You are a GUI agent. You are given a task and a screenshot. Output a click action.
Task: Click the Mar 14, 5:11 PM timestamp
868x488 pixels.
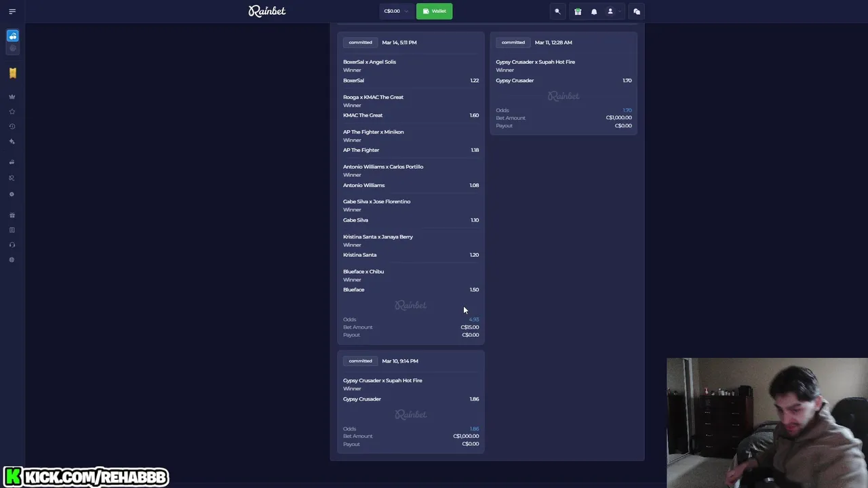click(399, 42)
